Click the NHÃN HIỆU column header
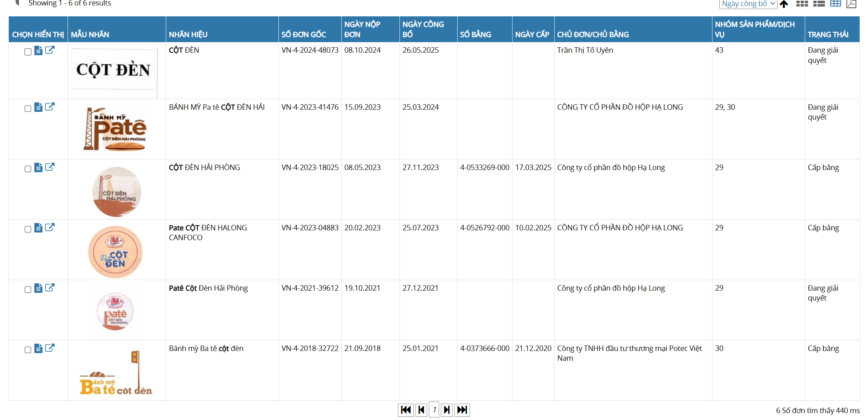Image resolution: width=868 pixels, height=420 pixels. tap(188, 35)
